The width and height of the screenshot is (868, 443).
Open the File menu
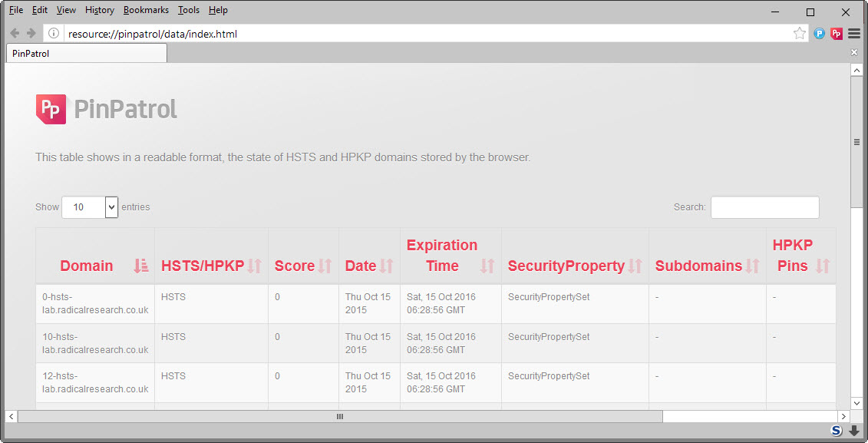coord(16,10)
